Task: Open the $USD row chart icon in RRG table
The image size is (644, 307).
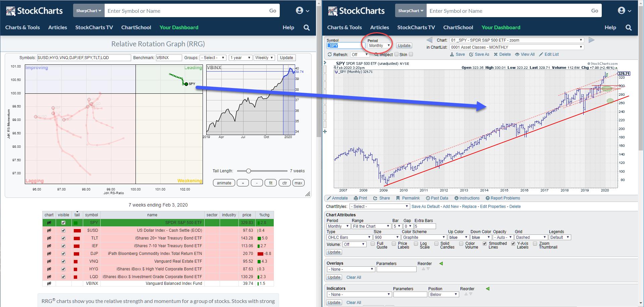Action: click(49, 230)
